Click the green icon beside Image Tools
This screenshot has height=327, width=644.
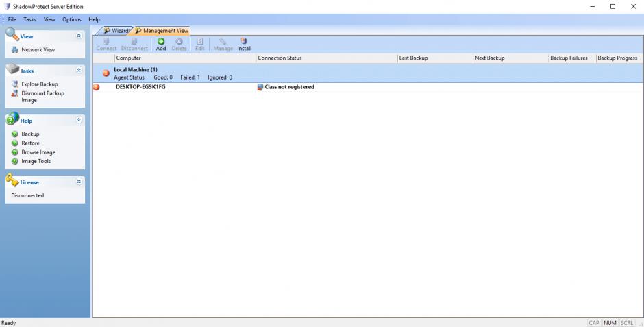(x=15, y=161)
